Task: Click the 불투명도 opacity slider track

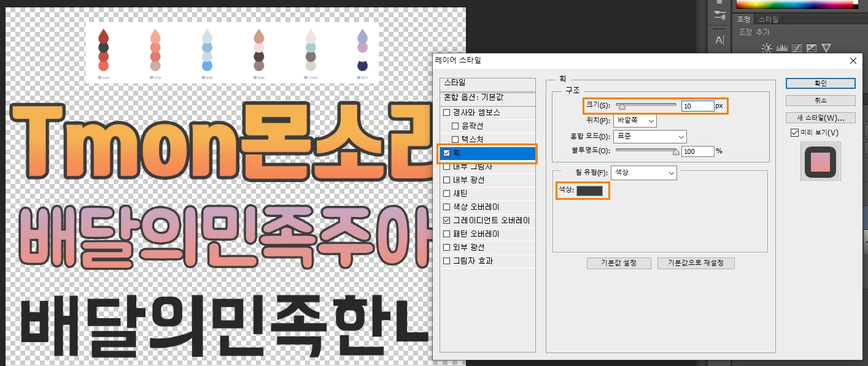Action: click(646, 151)
